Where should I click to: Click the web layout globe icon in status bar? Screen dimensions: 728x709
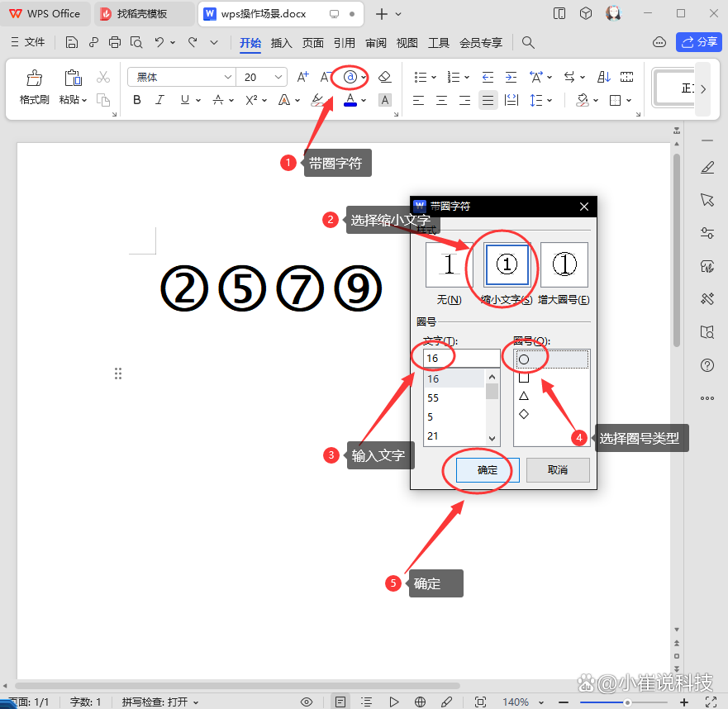pyautogui.click(x=420, y=702)
